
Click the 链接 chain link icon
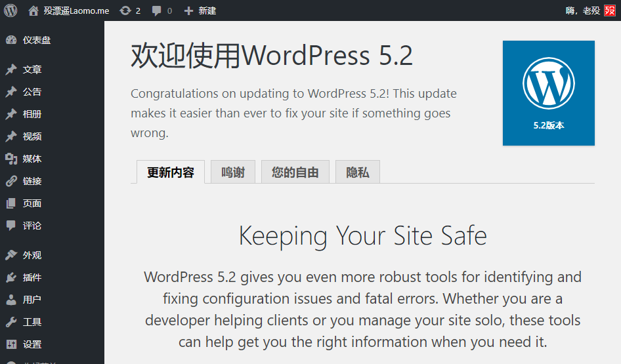(11, 181)
